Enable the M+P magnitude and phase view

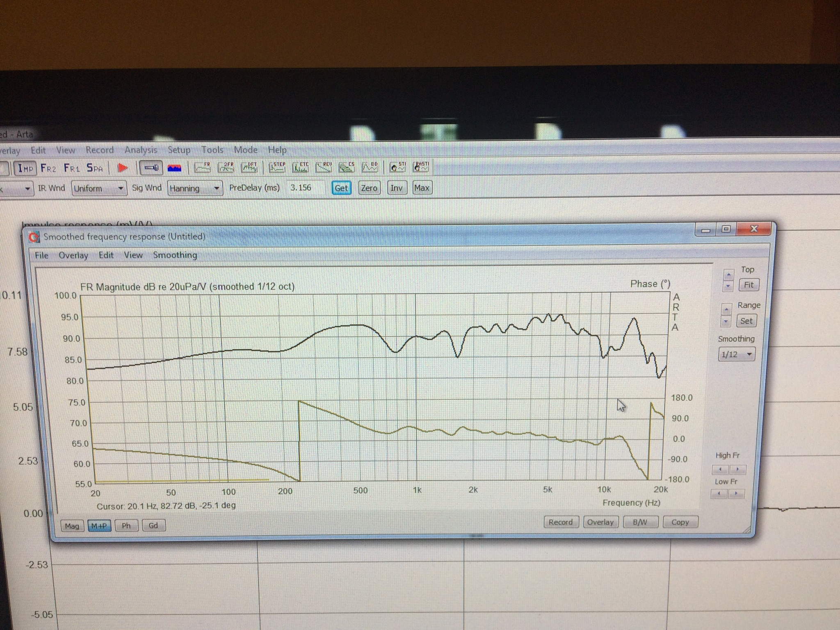(x=99, y=526)
